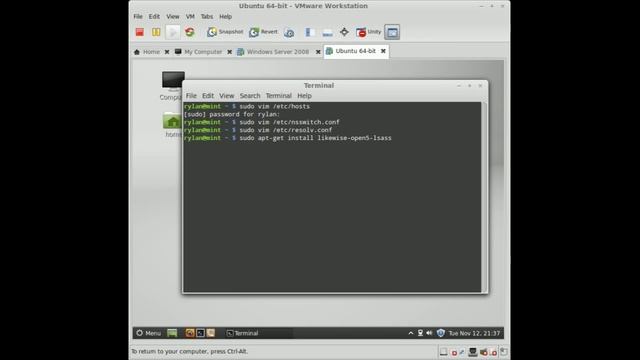Open Terminal window View menu

click(227, 96)
